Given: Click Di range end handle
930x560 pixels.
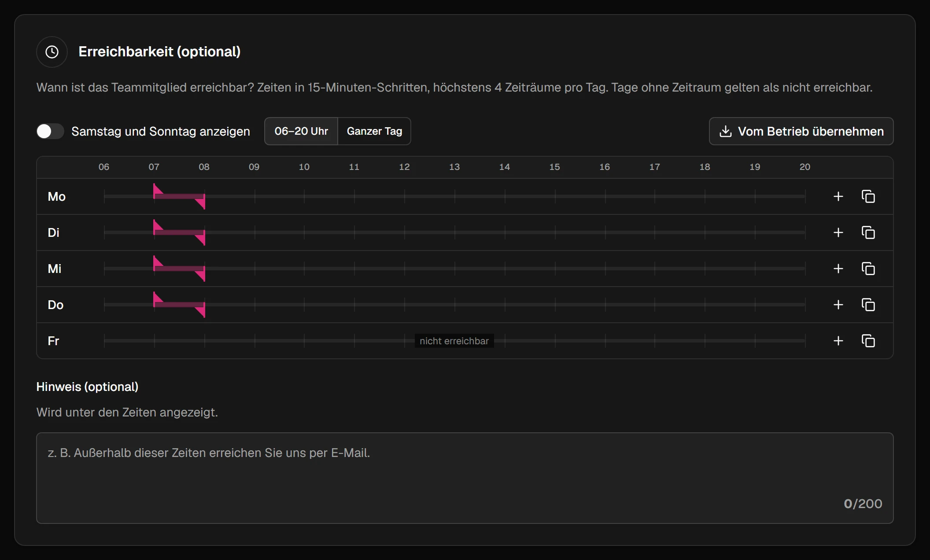Looking at the screenshot, I should (201, 239).
